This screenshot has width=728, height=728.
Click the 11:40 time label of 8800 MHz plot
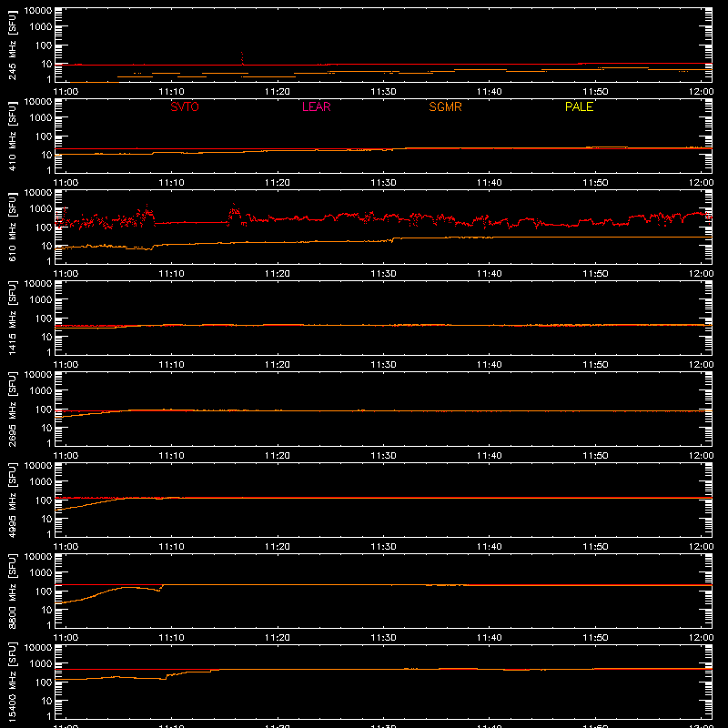click(x=490, y=638)
